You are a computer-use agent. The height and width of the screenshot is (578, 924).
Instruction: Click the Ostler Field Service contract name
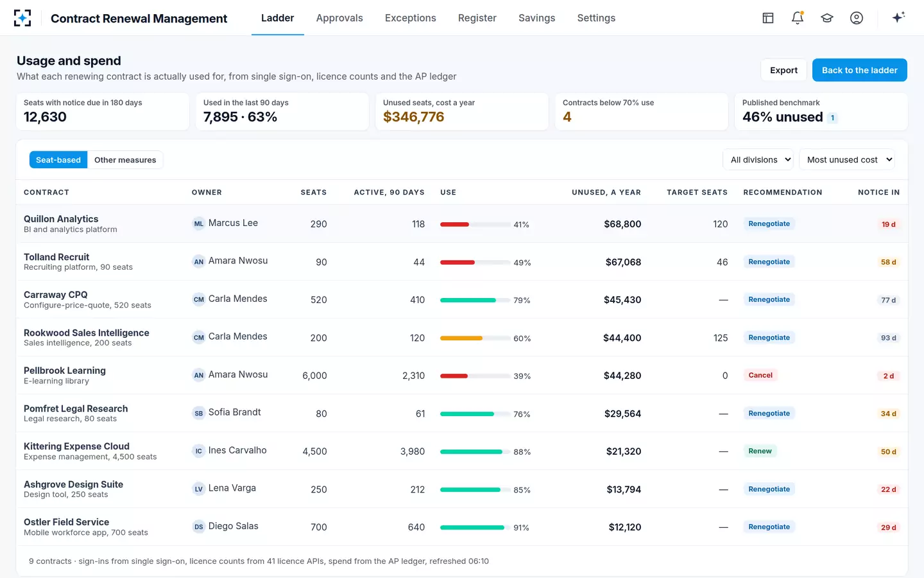coord(67,522)
